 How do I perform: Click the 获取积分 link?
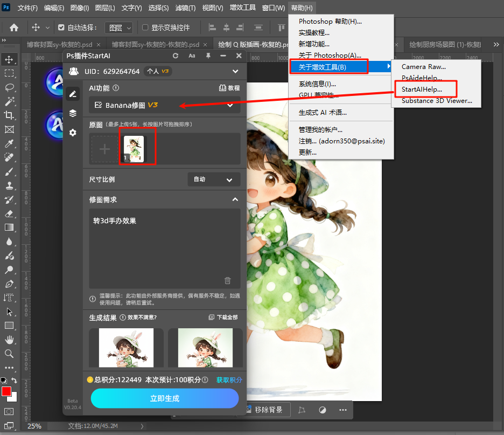[x=229, y=379]
